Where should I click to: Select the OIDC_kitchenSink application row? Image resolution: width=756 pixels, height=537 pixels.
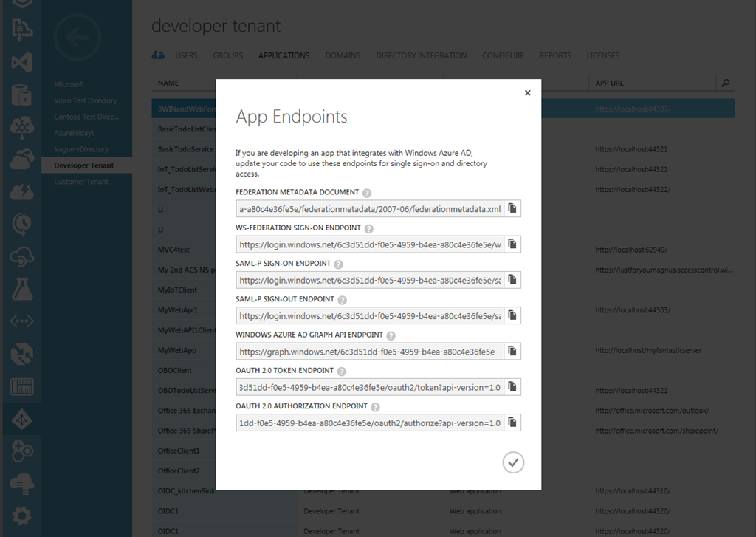(186, 491)
